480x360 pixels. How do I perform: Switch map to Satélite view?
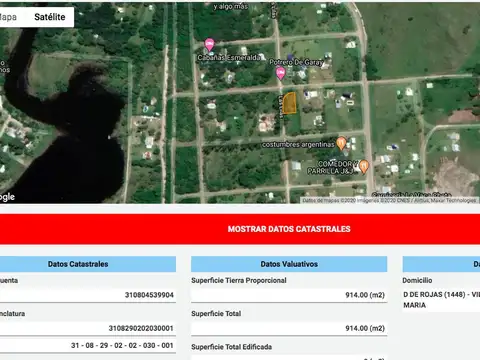(50, 17)
